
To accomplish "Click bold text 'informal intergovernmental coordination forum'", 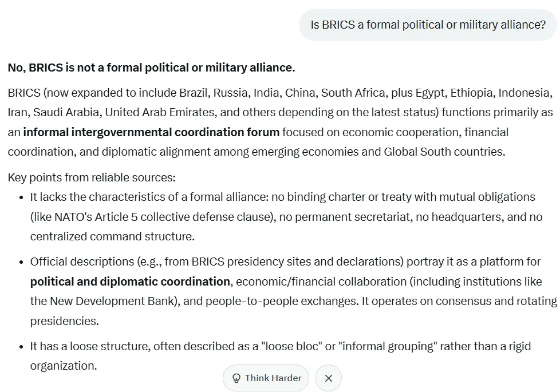I will pos(151,132).
